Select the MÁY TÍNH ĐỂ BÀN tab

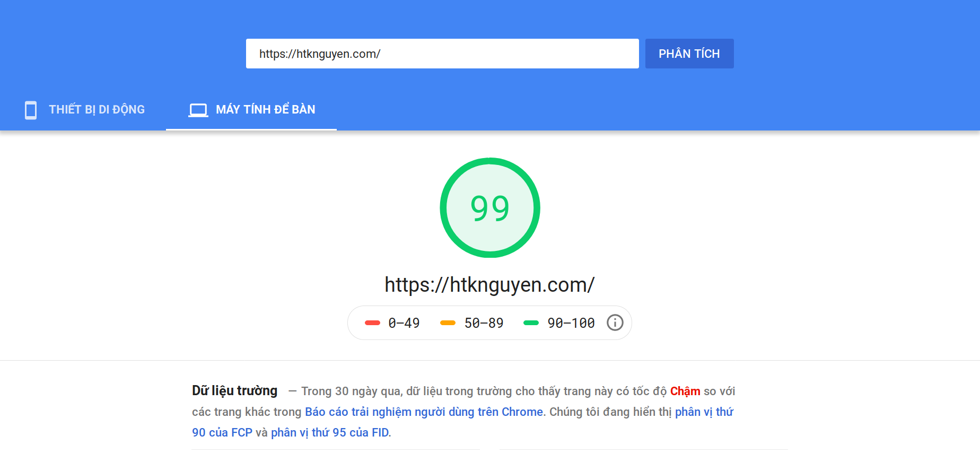pyautogui.click(x=251, y=110)
